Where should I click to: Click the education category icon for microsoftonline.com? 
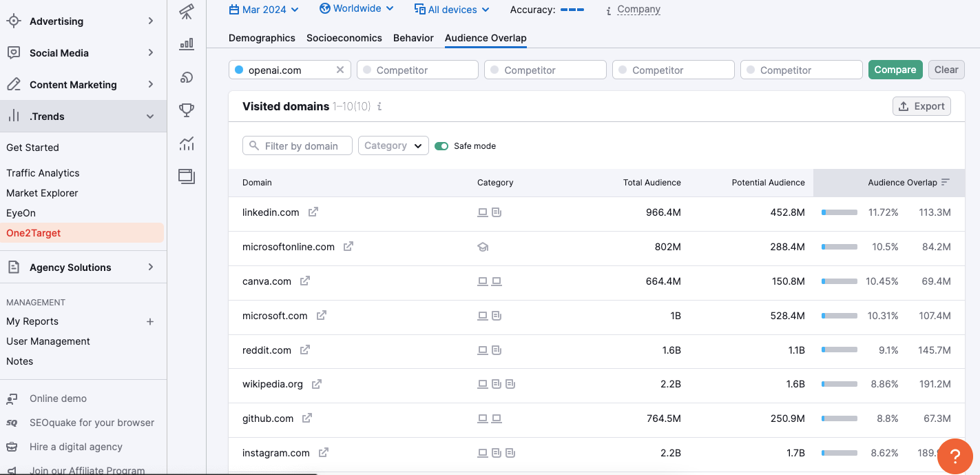[483, 247]
